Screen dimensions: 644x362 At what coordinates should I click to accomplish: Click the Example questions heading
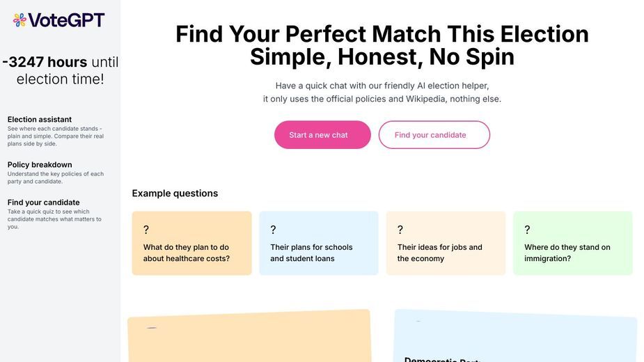(175, 194)
